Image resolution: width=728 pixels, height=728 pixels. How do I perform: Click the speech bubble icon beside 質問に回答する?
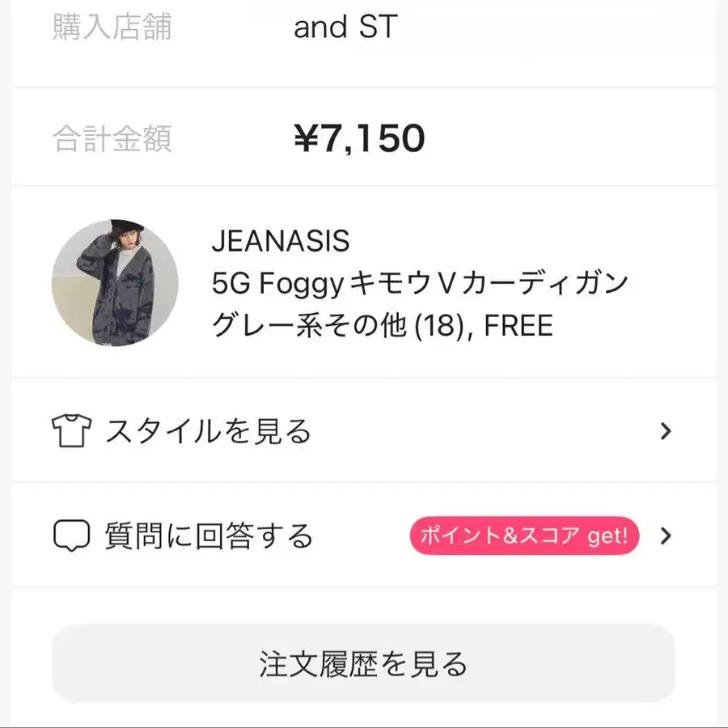73,535
